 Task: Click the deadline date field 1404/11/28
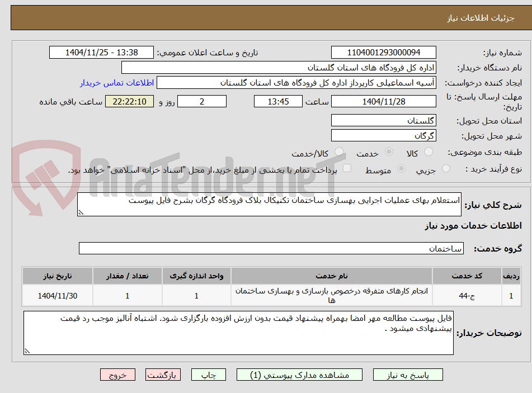[383, 101]
